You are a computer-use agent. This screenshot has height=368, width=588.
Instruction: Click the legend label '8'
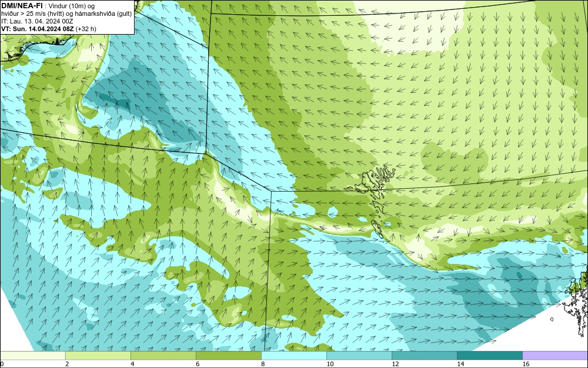click(x=263, y=364)
